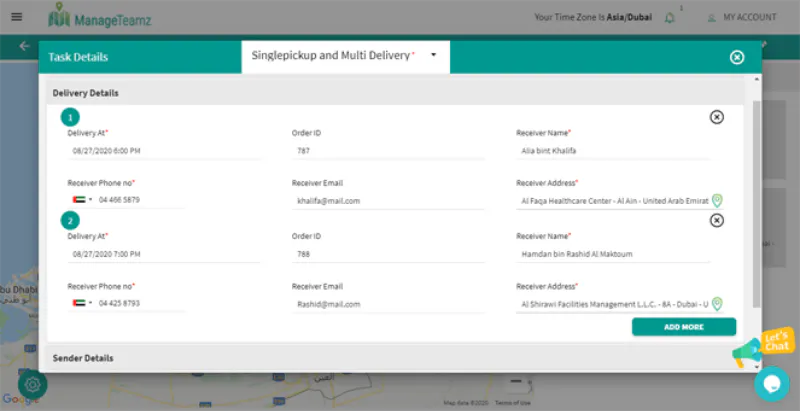Open MY ACCOUNT menu
Screen dimensions: 800x411
pos(743,17)
